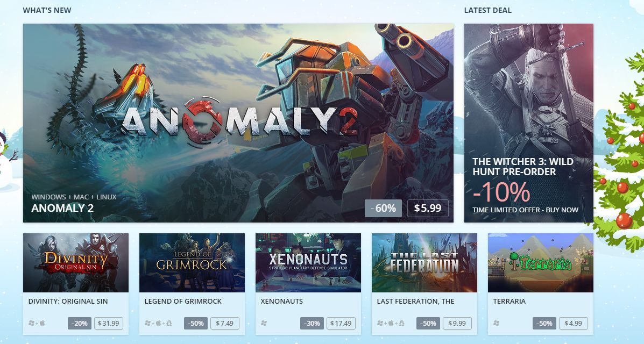The height and width of the screenshot is (344, 644).
Task: Click the -60% discount badge on Anomaly 2
Action: (x=383, y=208)
